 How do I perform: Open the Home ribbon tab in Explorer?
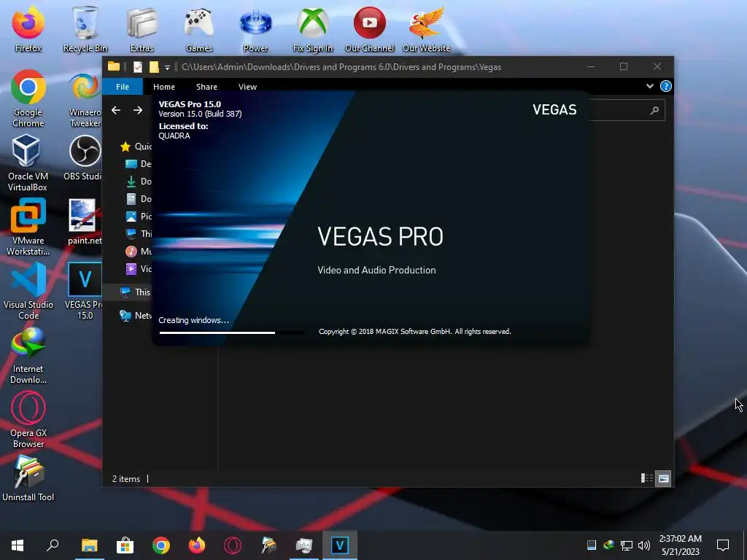(x=164, y=87)
